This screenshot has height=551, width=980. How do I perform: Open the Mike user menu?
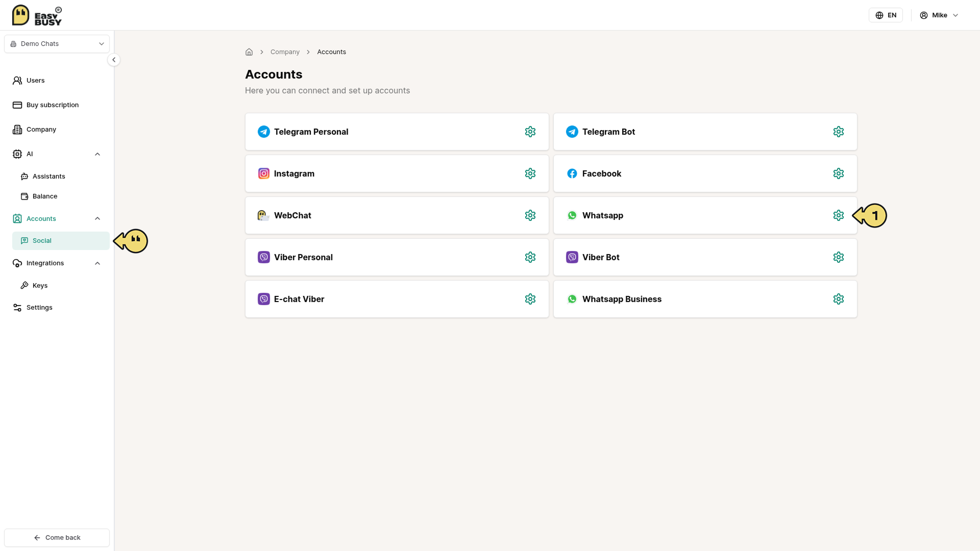tap(939, 15)
